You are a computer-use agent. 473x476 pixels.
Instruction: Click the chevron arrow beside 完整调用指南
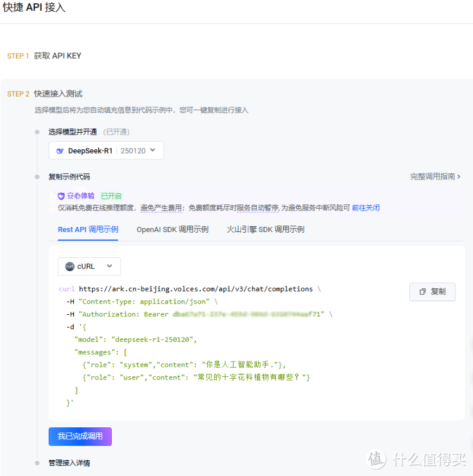coord(458,176)
